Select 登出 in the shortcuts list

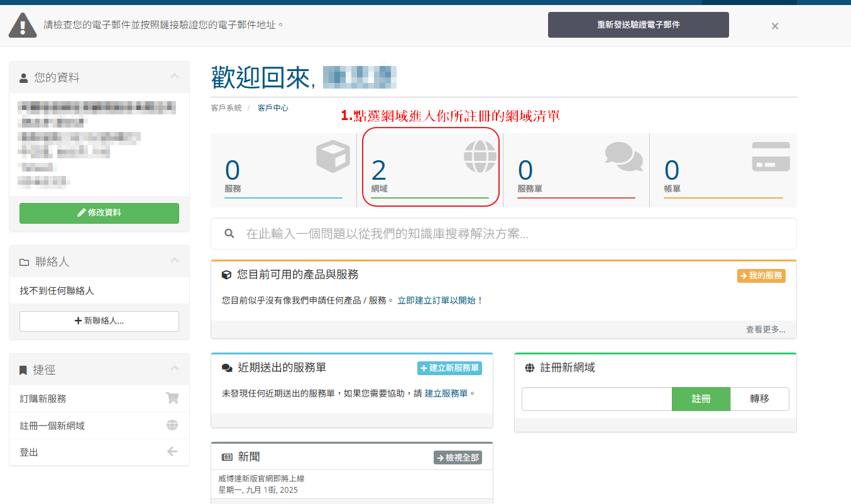(x=30, y=452)
